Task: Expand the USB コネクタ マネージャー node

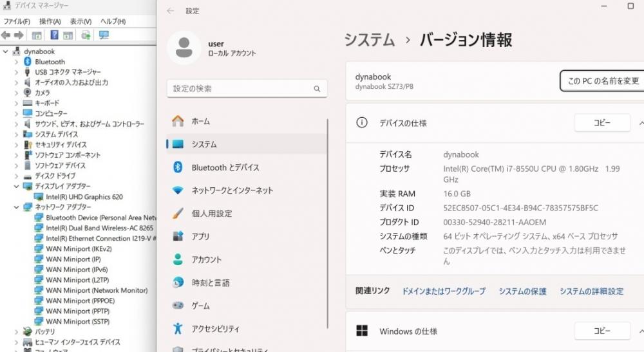Action: click(17, 72)
